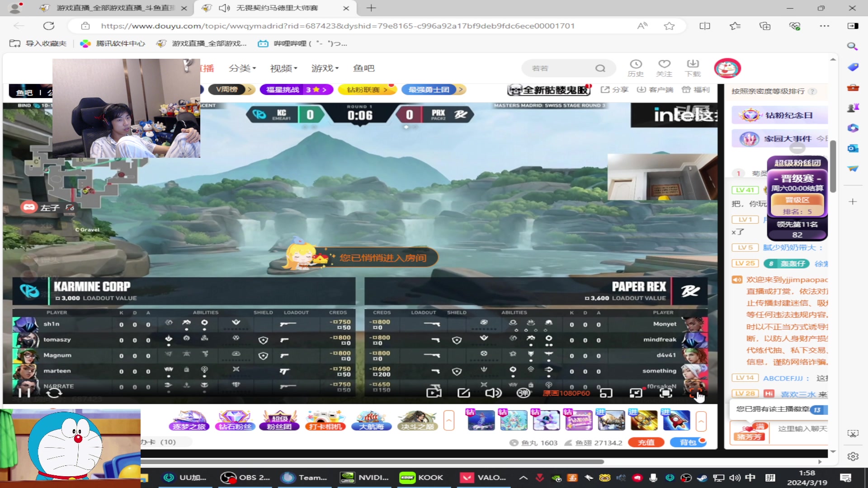The image size is (868, 488).
Task: Select the rocket gift thumbnail
Action: click(676, 420)
